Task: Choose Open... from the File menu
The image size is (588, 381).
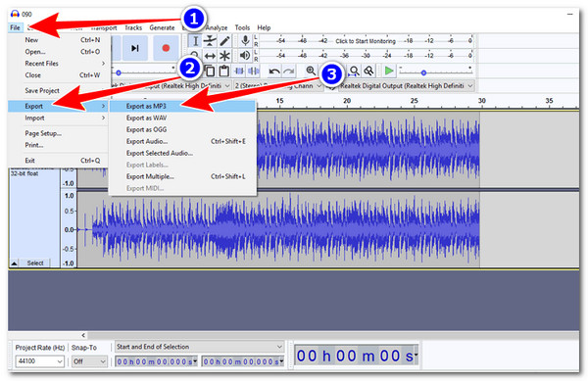Action: [x=60, y=52]
